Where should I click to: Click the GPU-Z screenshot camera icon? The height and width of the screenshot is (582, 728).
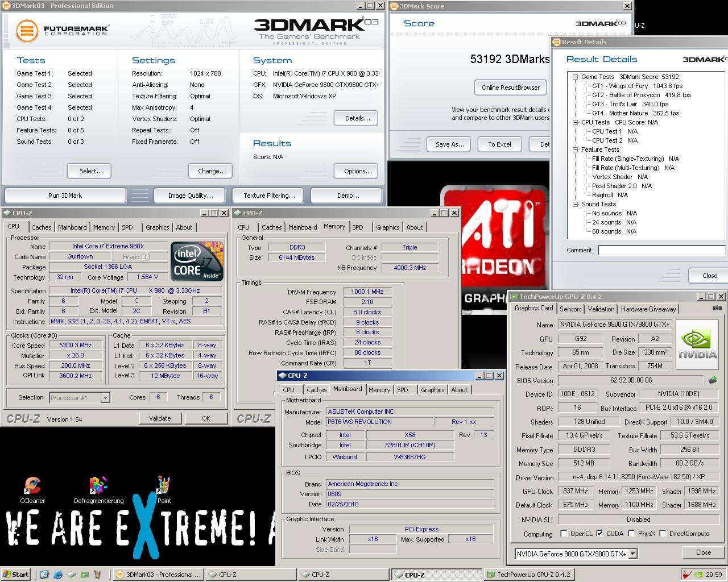click(717, 308)
